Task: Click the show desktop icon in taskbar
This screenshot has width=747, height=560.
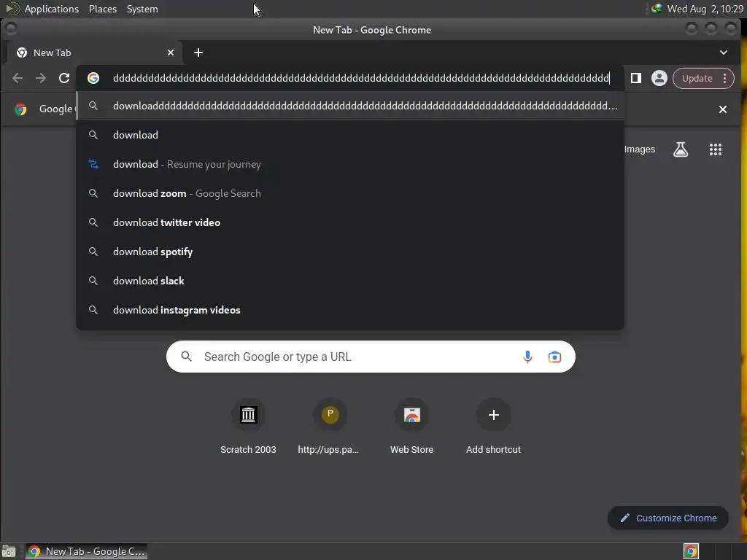Action: coord(9,551)
